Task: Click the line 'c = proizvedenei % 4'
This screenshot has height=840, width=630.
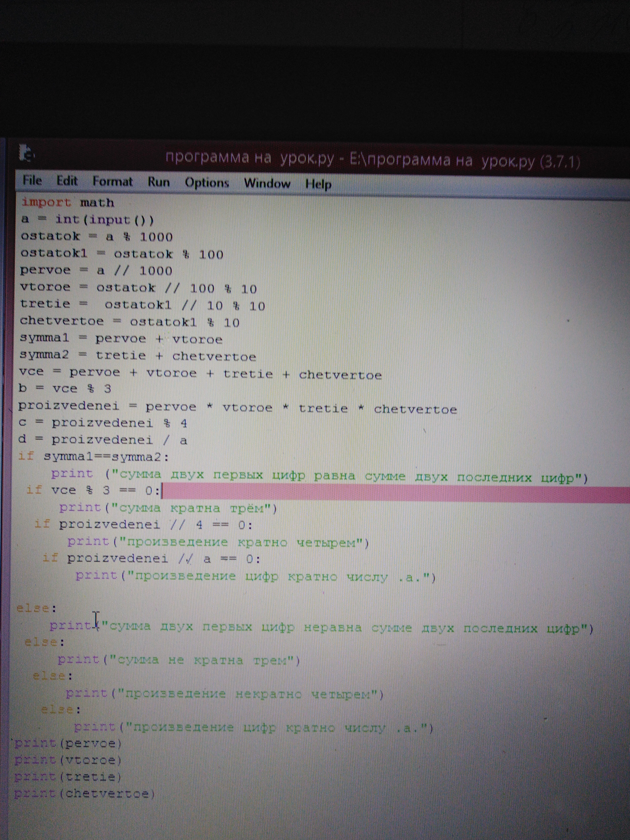Action: click(103, 423)
